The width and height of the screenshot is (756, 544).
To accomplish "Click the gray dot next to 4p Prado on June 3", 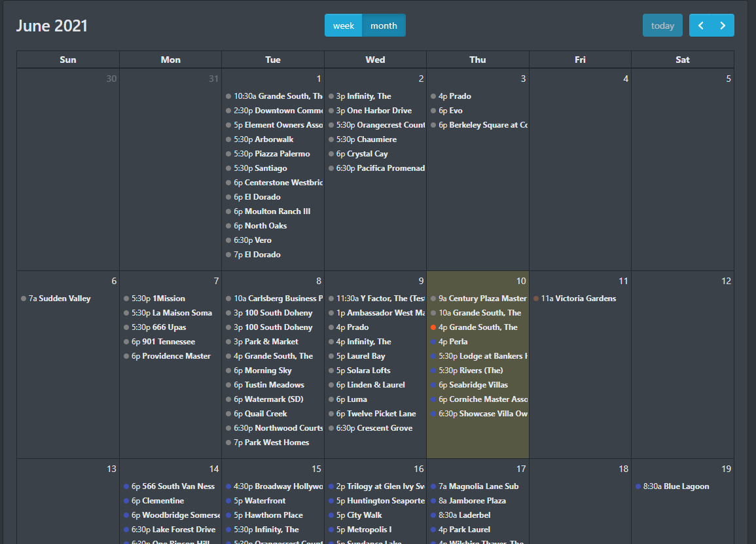I will [433, 96].
